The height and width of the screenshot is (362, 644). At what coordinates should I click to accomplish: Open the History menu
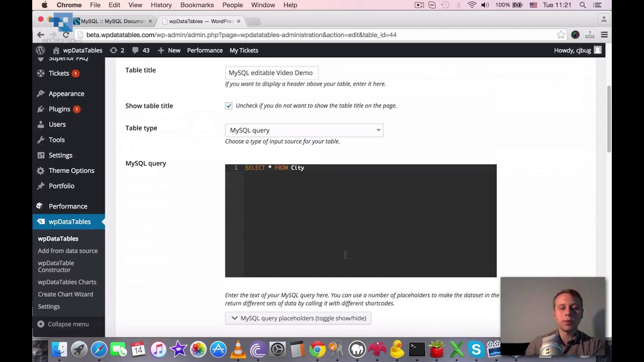[161, 5]
